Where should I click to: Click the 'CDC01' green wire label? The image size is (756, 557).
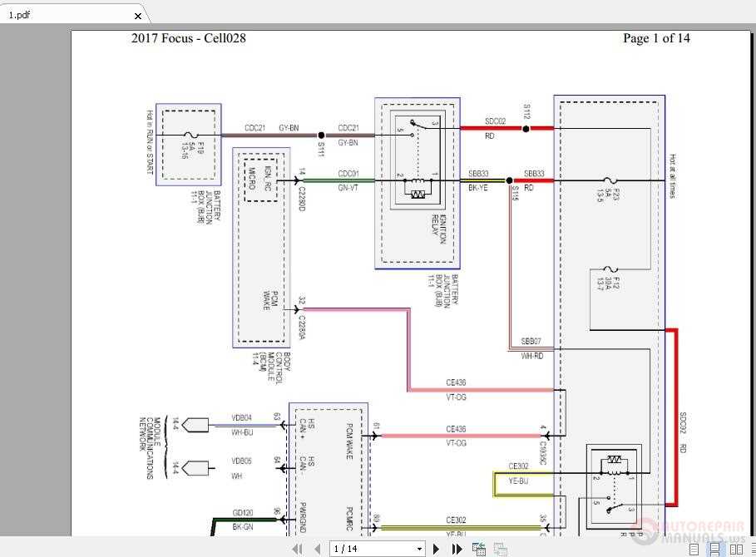tap(348, 174)
